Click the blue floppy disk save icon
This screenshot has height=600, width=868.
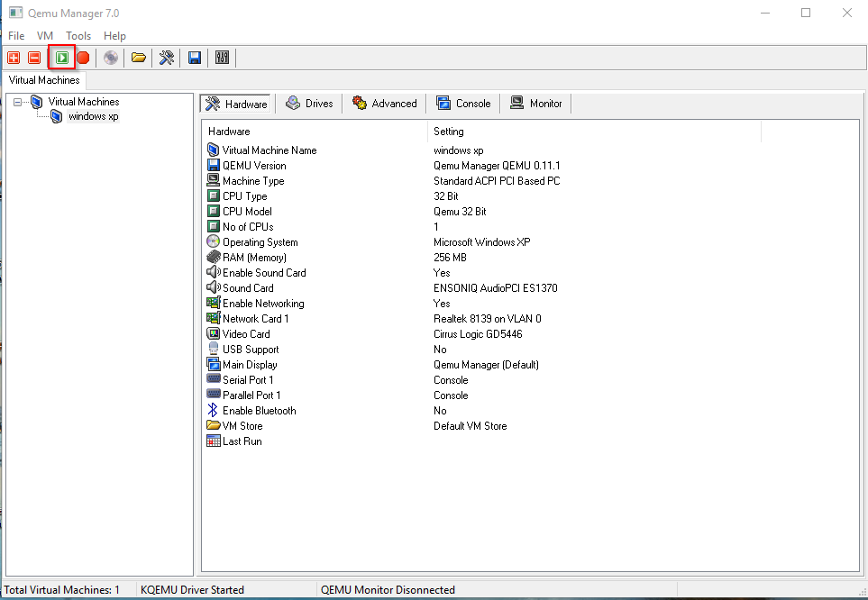[x=195, y=58]
